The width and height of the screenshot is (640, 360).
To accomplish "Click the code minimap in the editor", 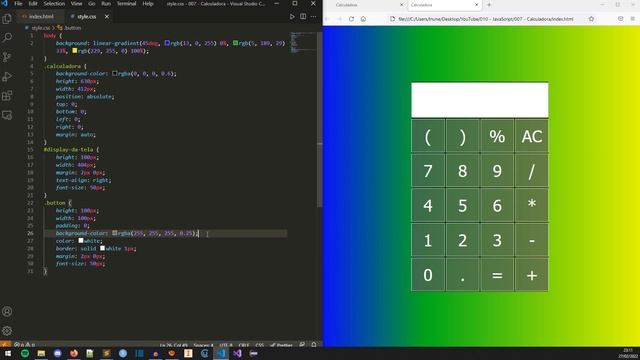I will (302, 42).
